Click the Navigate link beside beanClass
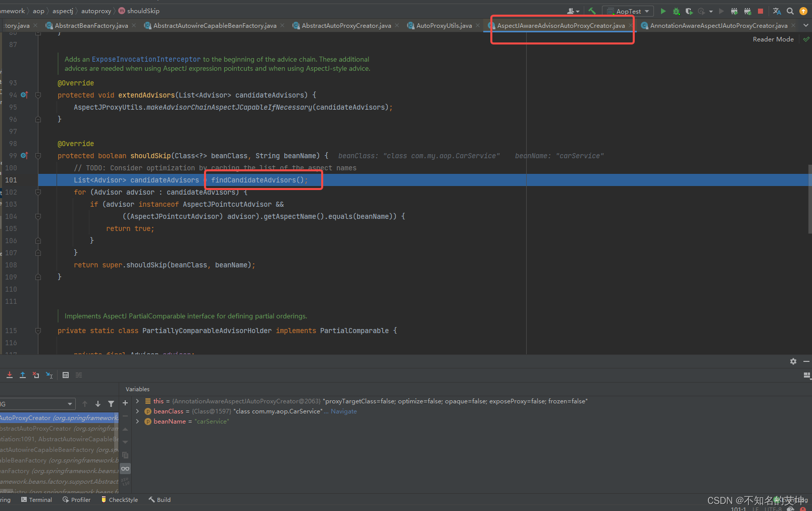The width and height of the screenshot is (812, 511). pos(343,411)
